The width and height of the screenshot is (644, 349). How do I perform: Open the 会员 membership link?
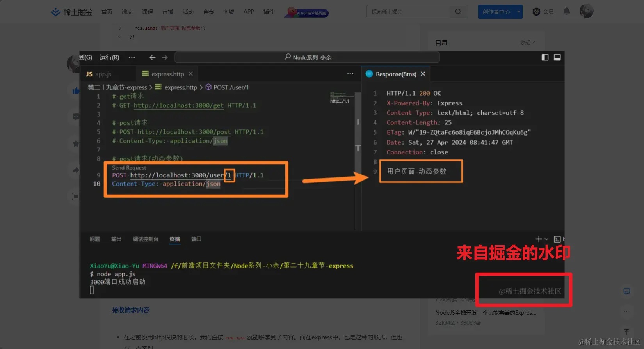[x=543, y=12]
